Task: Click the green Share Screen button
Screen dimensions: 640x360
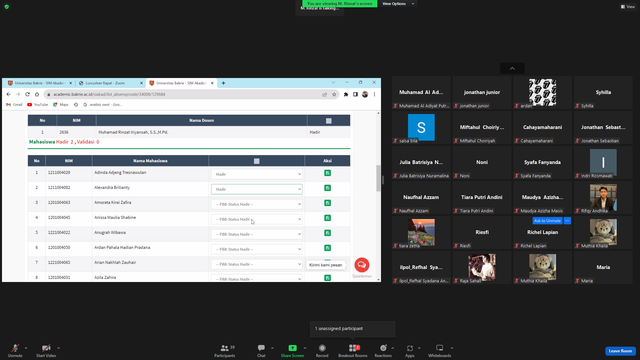Action: [292, 350]
